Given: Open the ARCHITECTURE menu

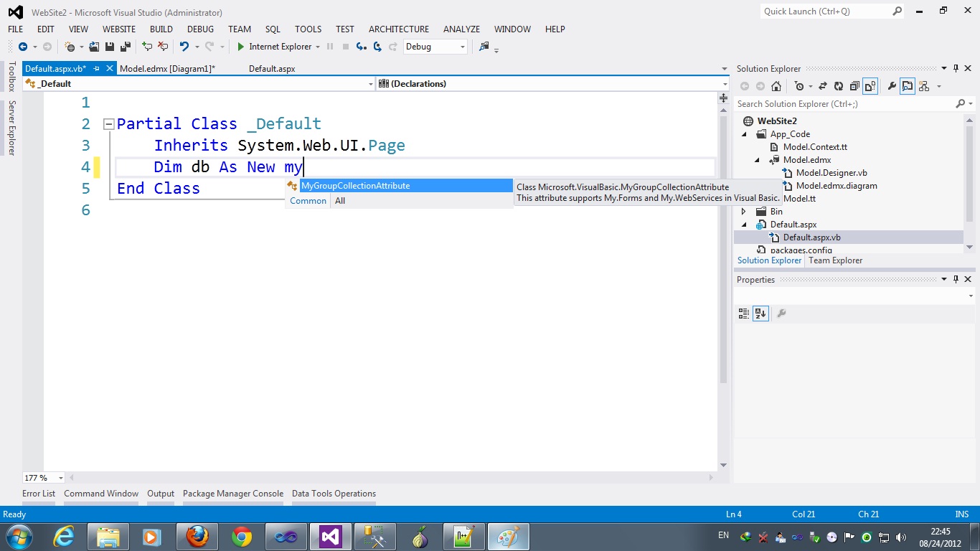Looking at the screenshot, I should (x=399, y=29).
